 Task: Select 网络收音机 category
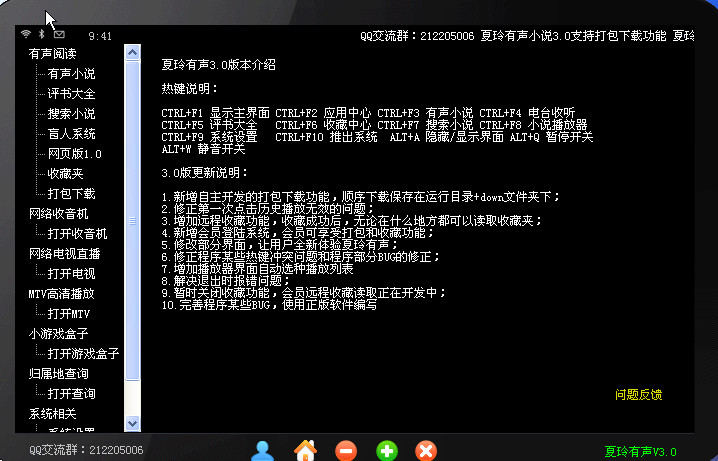(x=58, y=214)
